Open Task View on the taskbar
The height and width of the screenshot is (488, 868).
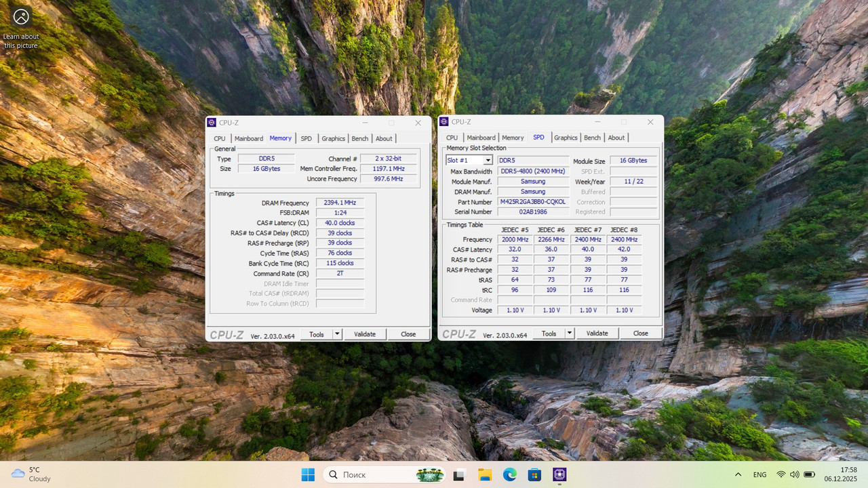tap(460, 474)
